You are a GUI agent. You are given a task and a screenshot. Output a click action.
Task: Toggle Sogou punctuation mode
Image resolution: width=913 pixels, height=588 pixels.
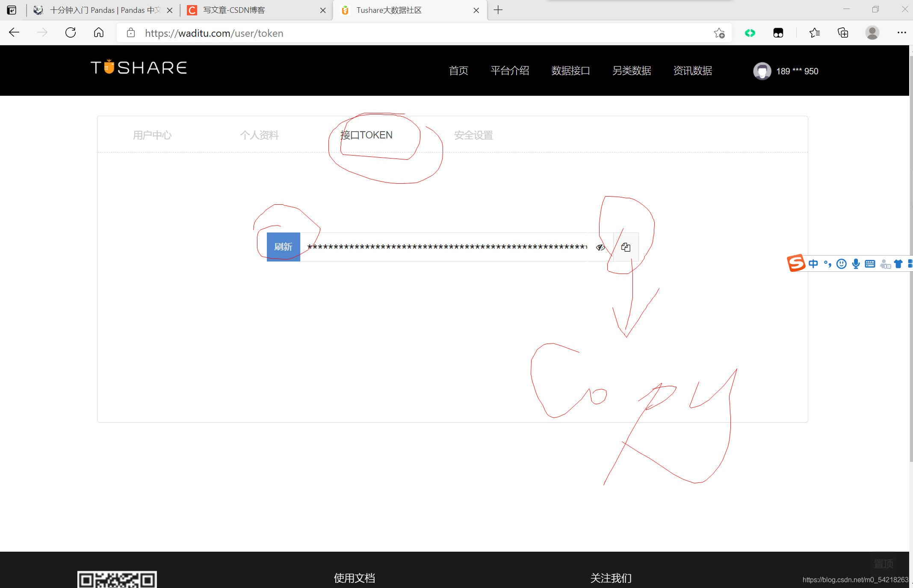coord(827,264)
